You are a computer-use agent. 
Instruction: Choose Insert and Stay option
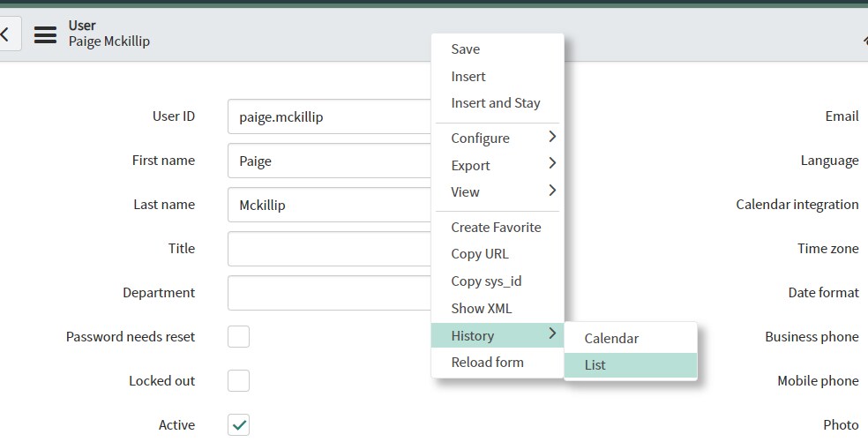click(495, 103)
